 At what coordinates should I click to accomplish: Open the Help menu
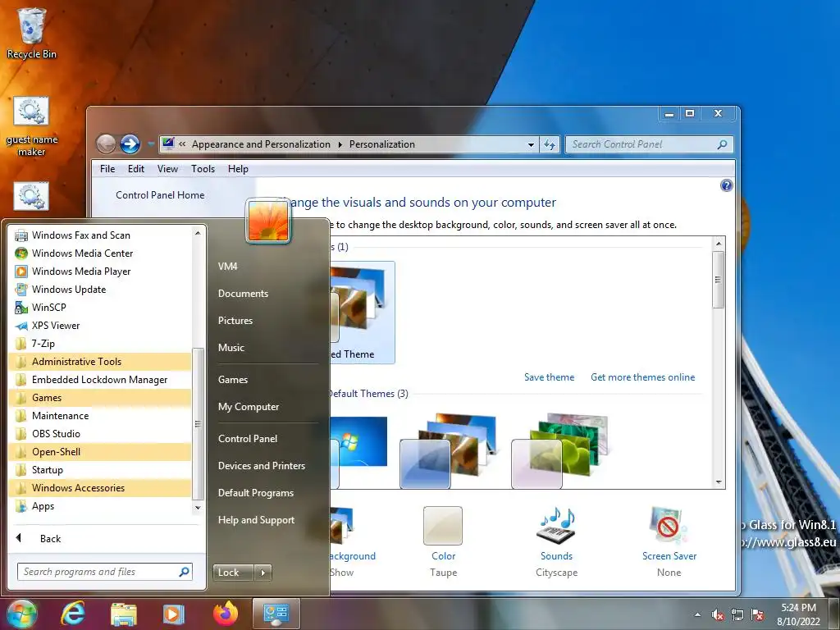coord(238,169)
